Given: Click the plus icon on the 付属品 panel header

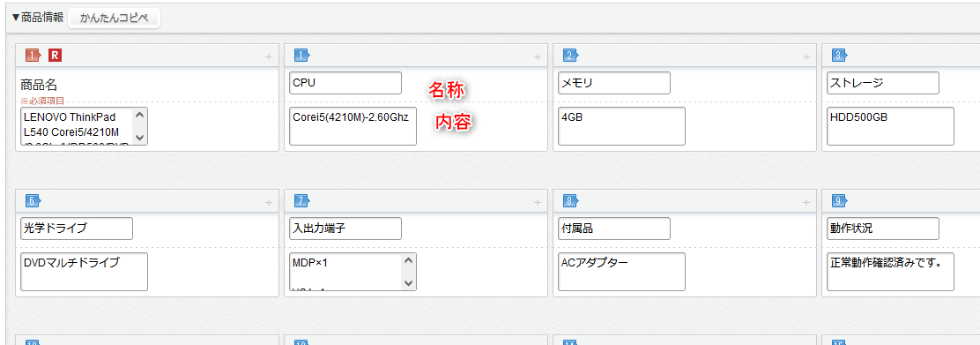Looking at the screenshot, I should pyautogui.click(x=806, y=202).
